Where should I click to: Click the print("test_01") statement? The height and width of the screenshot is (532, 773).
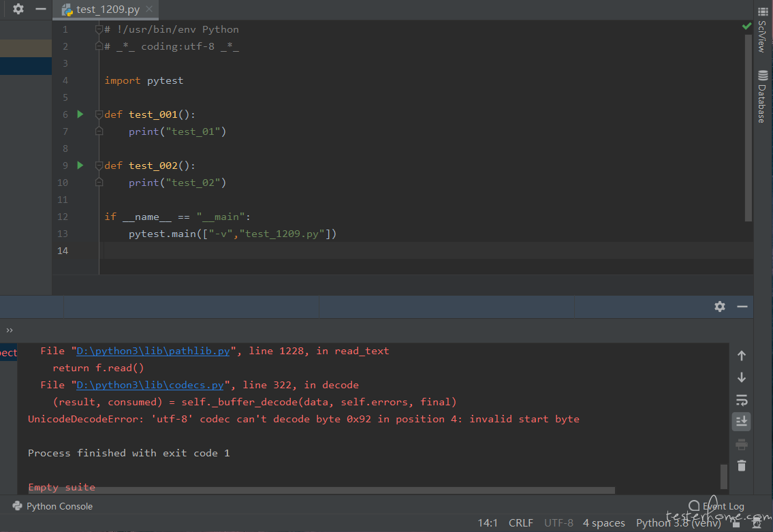pos(178,131)
